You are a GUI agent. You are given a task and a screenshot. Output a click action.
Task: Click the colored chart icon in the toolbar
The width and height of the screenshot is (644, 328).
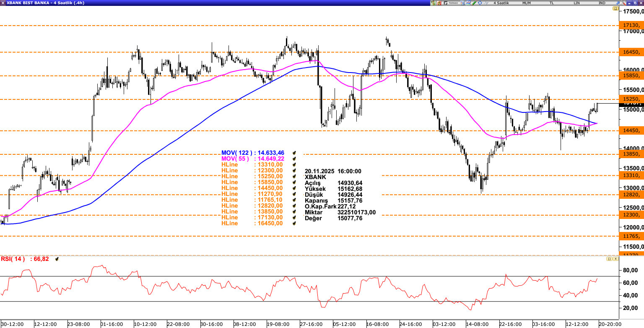(468, 3)
